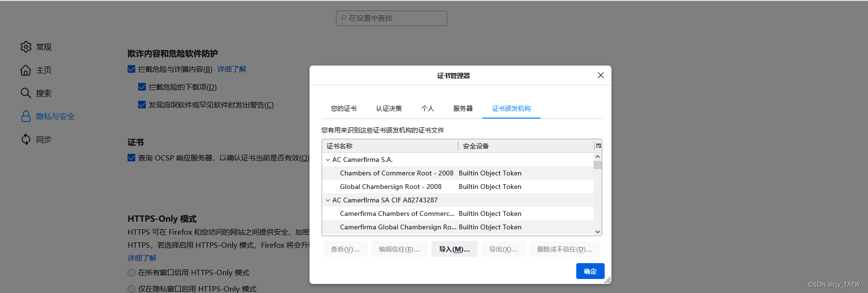868x293 pixels.
Task: Select the 搜索 magnifier icon in sidebar
Action: (x=26, y=93)
